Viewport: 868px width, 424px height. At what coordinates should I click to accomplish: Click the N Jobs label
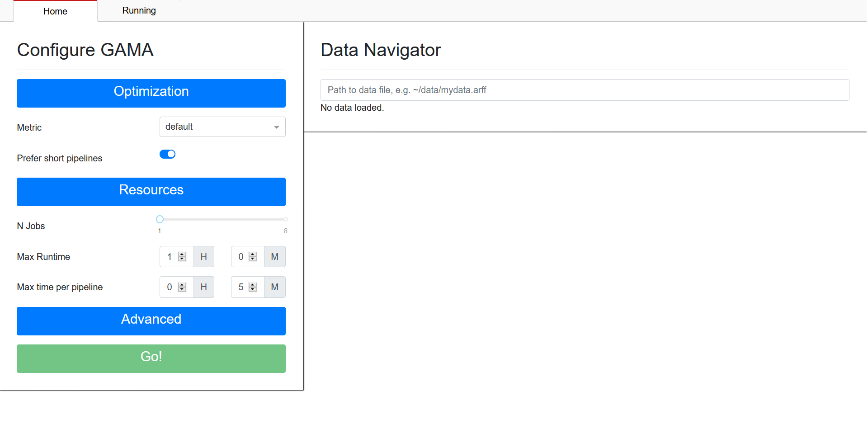[x=31, y=226]
